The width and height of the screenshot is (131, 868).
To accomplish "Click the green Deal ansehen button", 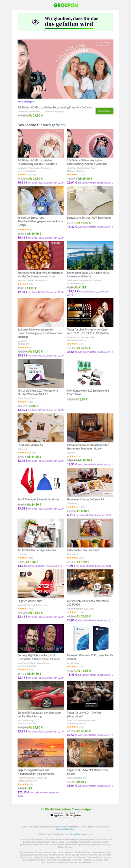I will [104, 111].
